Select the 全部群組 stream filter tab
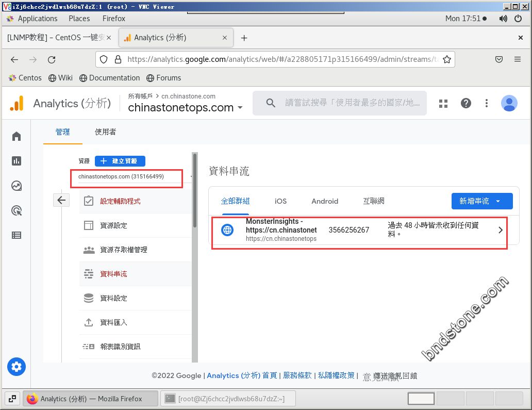 [x=235, y=201]
